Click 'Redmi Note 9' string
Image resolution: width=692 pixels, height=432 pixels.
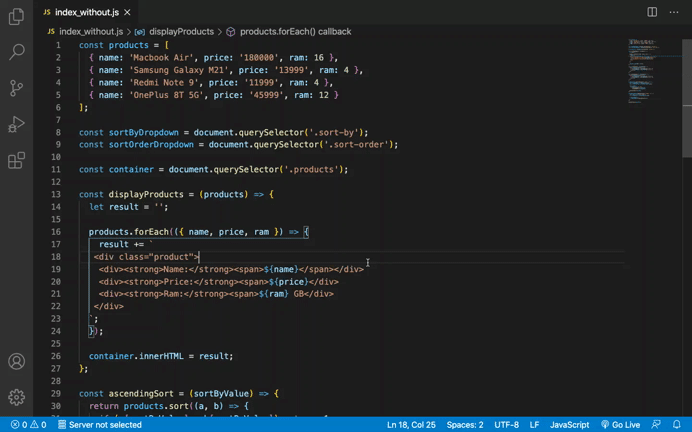click(x=164, y=83)
